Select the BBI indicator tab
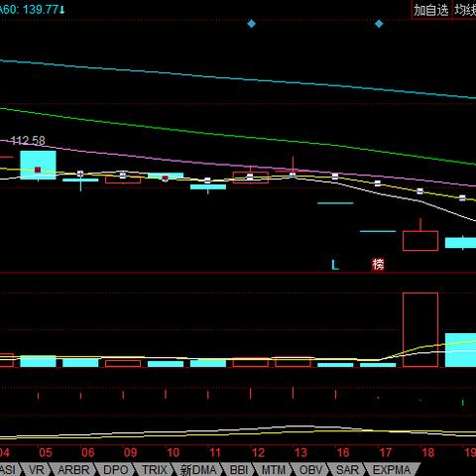The width and height of the screenshot is (476, 476). pyautogui.click(x=239, y=470)
